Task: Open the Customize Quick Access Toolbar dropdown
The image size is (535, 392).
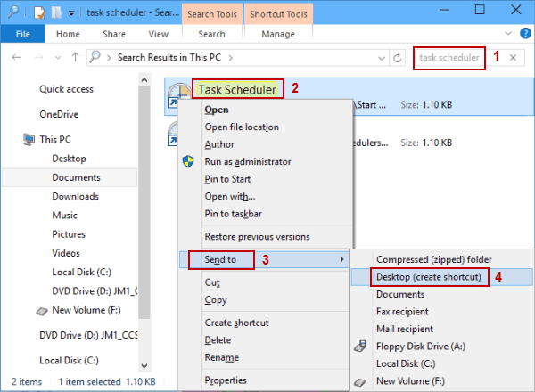Action: (x=71, y=13)
